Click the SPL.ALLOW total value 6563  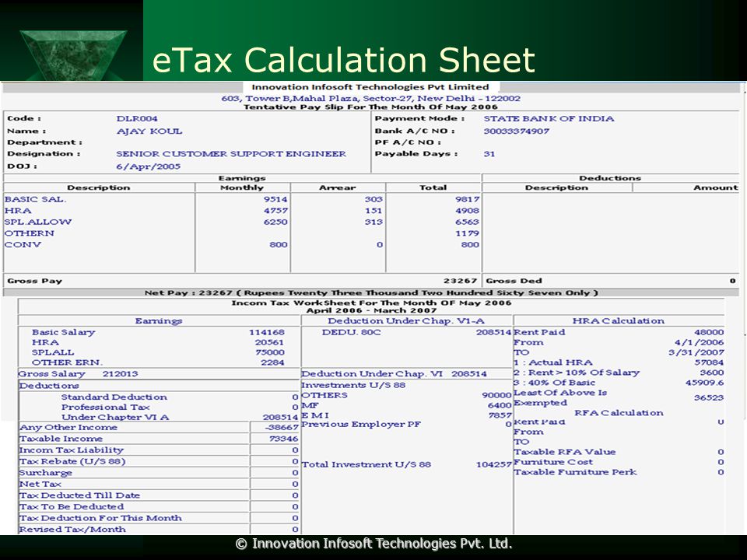(467, 222)
